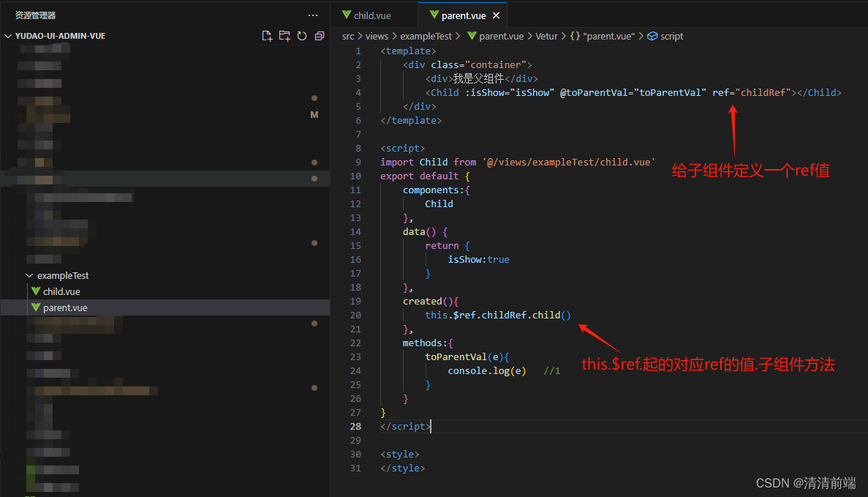The height and width of the screenshot is (497, 868).
Task: Click line number 4 in the gutter
Action: coord(358,92)
